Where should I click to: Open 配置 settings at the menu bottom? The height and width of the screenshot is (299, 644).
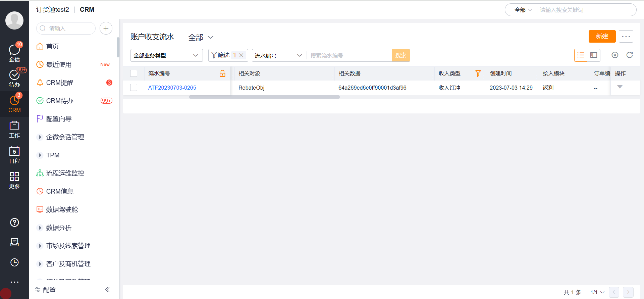46,290
